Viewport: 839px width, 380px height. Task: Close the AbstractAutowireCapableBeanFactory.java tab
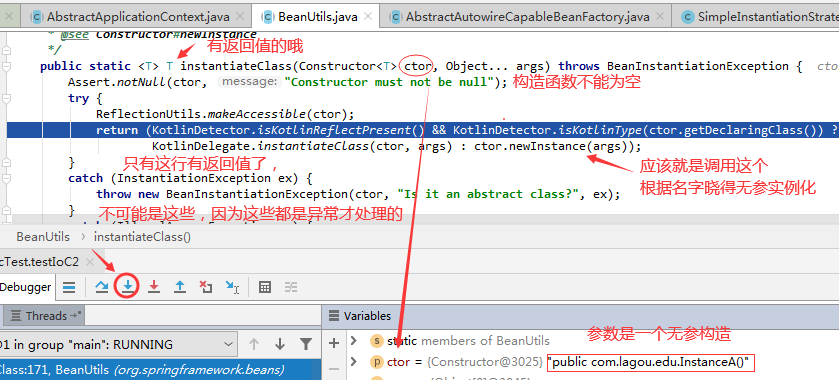click(661, 17)
